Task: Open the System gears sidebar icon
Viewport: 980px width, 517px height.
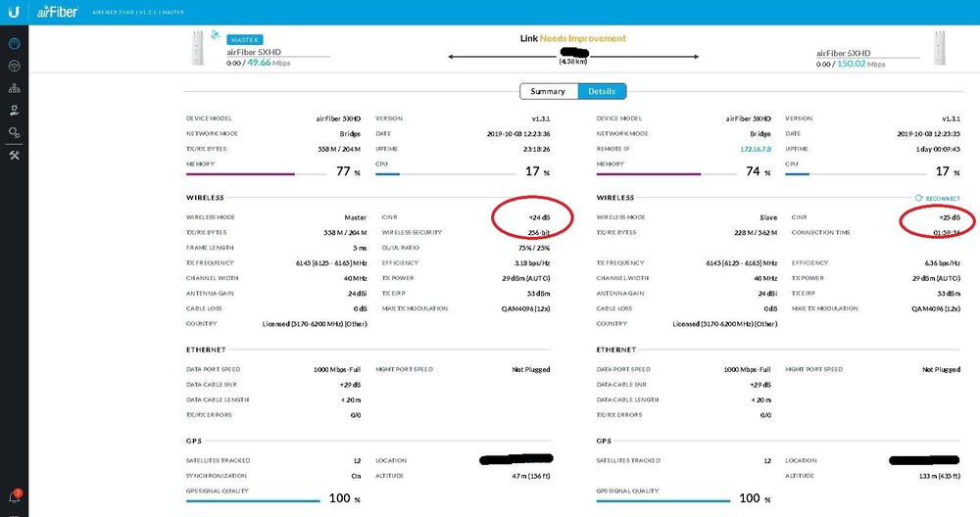Action: (14, 132)
